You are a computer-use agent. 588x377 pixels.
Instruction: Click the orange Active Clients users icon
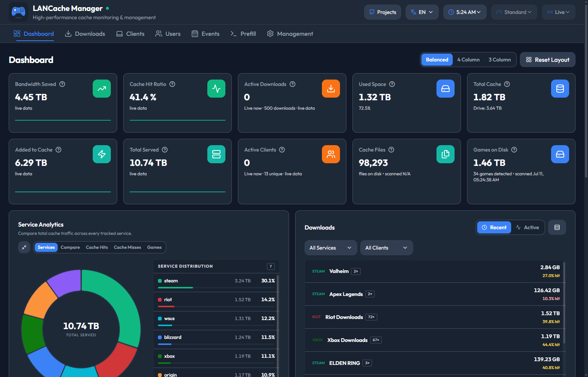click(x=331, y=154)
